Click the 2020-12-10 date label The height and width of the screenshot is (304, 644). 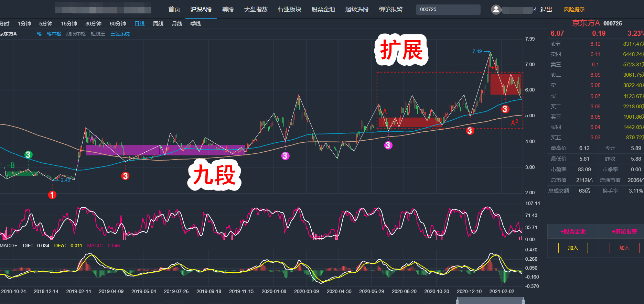(469, 291)
